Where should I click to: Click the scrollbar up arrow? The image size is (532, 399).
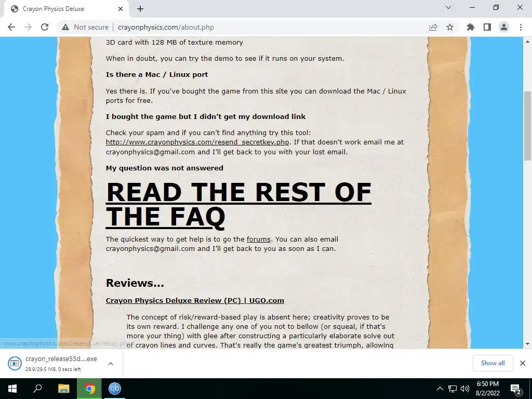(527, 42)
